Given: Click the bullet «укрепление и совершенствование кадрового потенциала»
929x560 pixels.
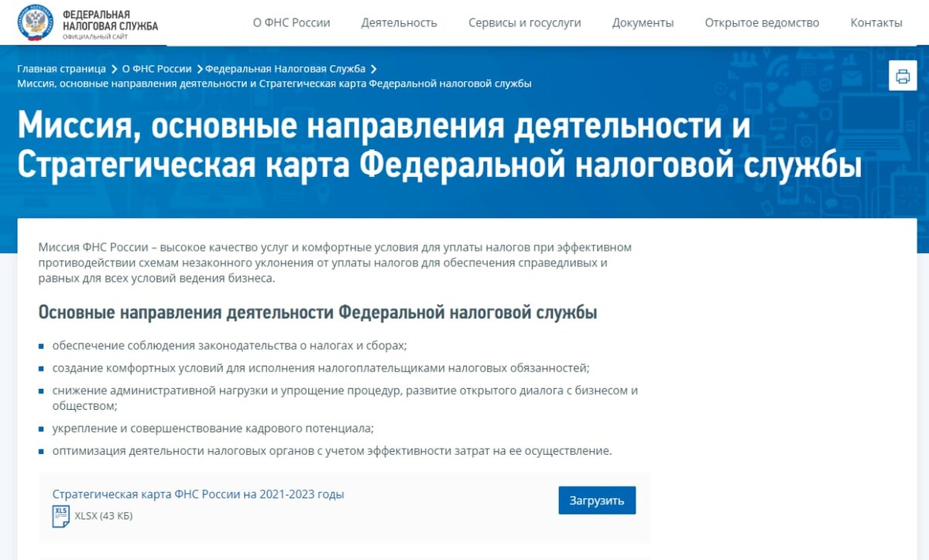Looking at the screenshot, I should [213, 428].
